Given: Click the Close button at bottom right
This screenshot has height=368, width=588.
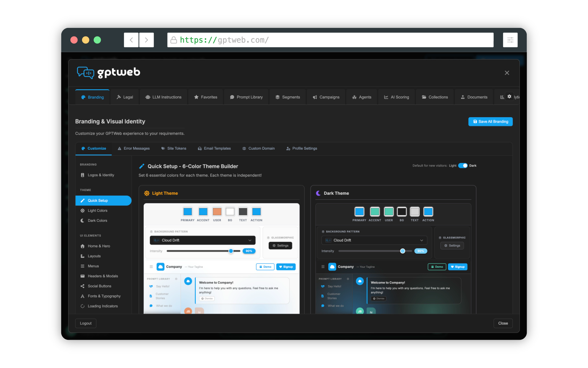Looking at the screenshot, I should (x=503, y=323).
